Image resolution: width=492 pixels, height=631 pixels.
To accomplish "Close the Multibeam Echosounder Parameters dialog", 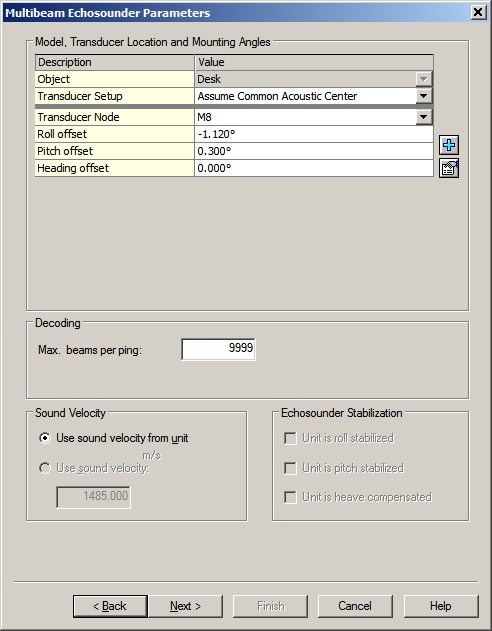I will 478,12.
